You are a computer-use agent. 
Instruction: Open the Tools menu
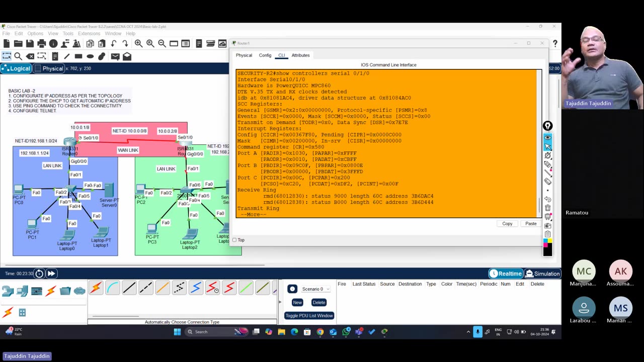click(x=68, y=34)
